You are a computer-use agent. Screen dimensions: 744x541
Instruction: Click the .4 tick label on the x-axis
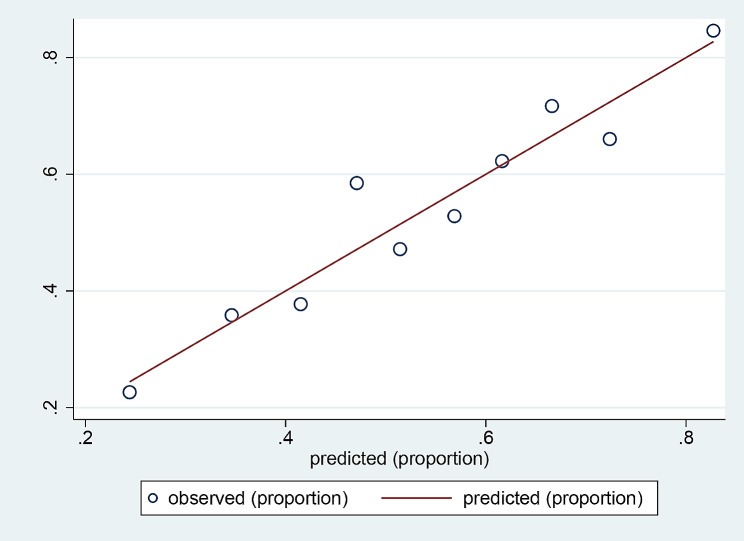[285, 438]
